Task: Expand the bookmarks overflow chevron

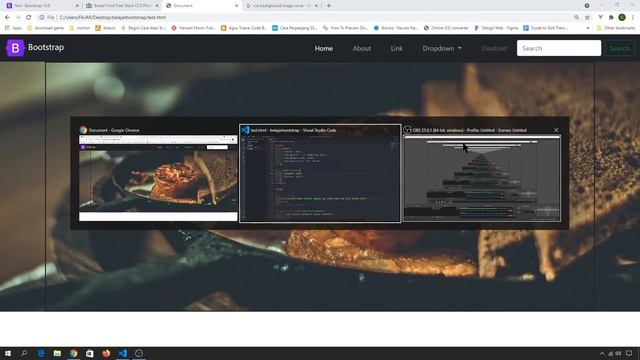Action: [588, 28]
